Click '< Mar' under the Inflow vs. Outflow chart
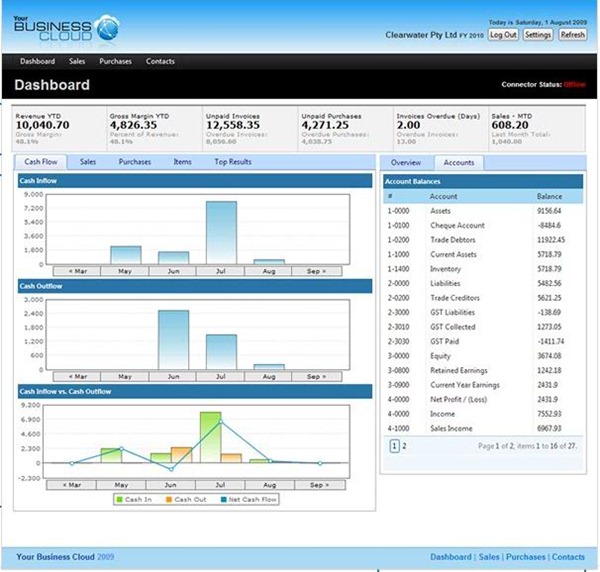The height and width of the screenshot is (572, 600). (71, 485)
